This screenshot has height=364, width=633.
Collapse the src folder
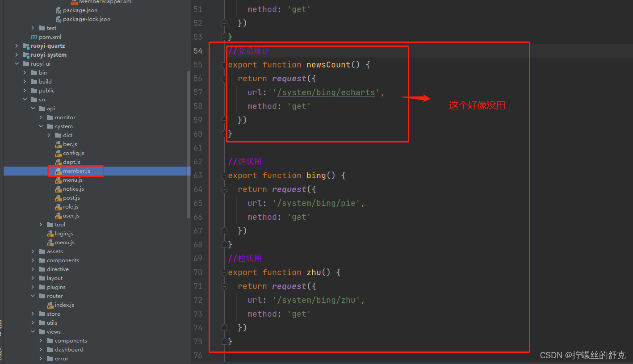(x=25, y=100)
